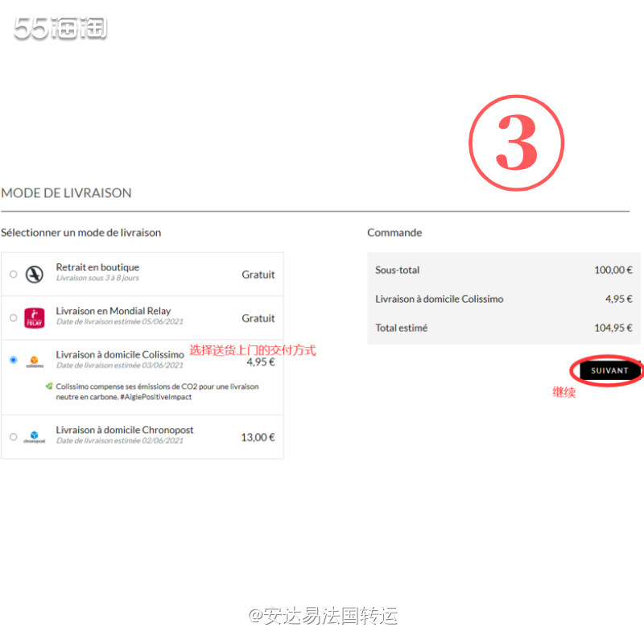
Task: Click the 'Total estimé' label
Action: (x=401, y=328)
